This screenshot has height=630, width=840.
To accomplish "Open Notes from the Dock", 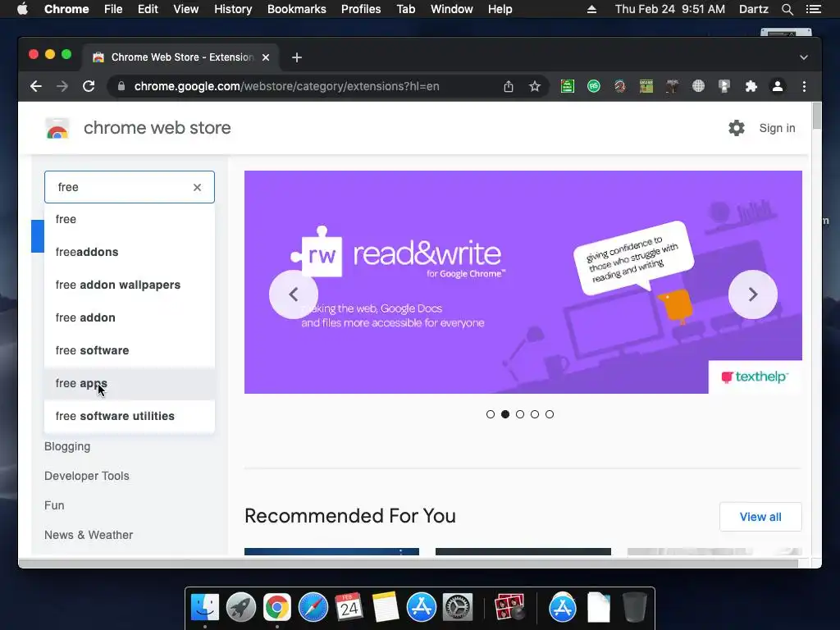I will coord(386,608).
